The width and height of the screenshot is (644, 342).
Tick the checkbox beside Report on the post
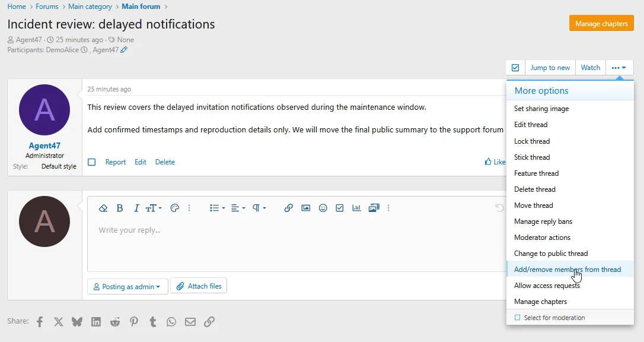[x=91, y=162]
